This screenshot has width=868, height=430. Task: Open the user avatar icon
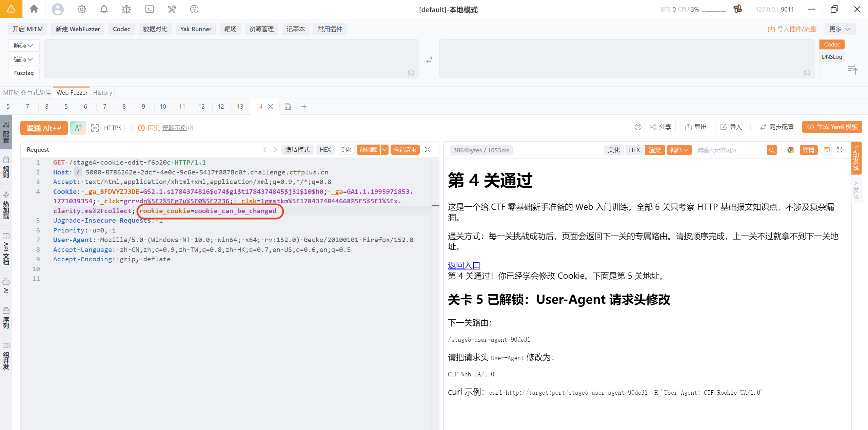(58, 9)
